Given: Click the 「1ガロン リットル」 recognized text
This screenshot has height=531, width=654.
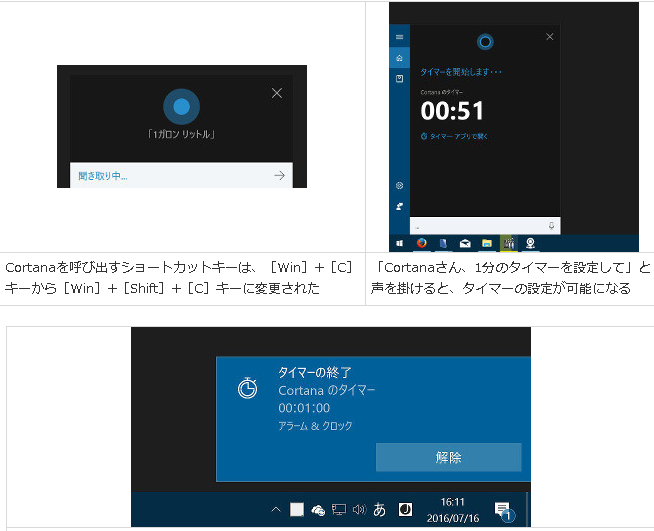Looking at the screenshot, I should (181, 134).
